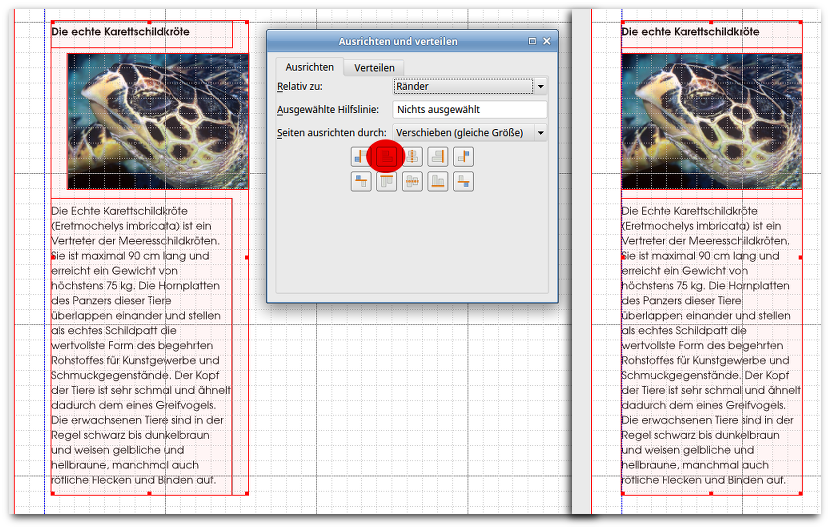
Task: Align bottoms to top of anchor
Action: [x=361, y=181]
